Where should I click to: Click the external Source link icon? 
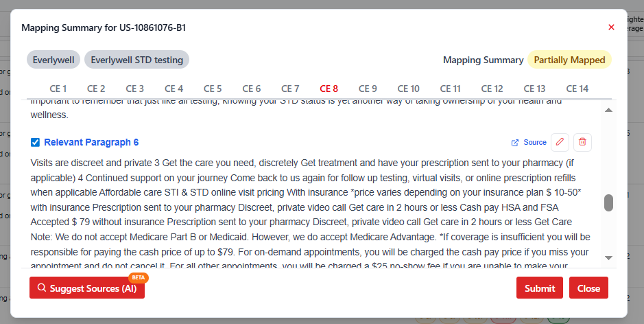(x=515, y=143)
